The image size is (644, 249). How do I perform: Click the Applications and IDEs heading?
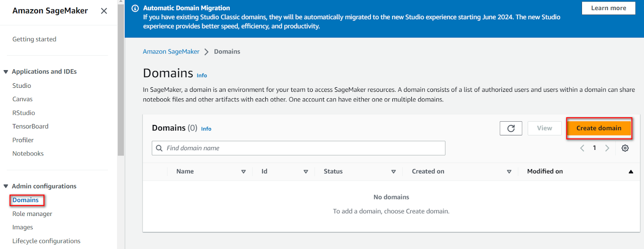tap(44, 71)
